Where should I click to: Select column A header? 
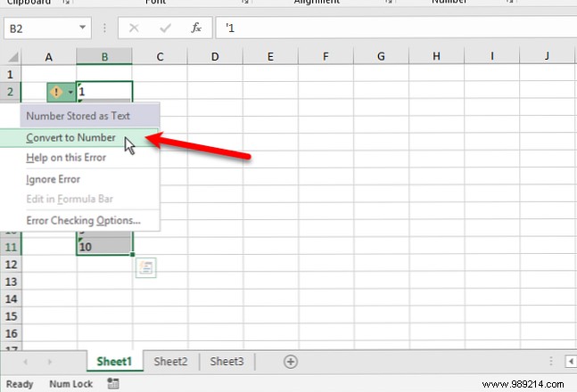coord(48,57)
